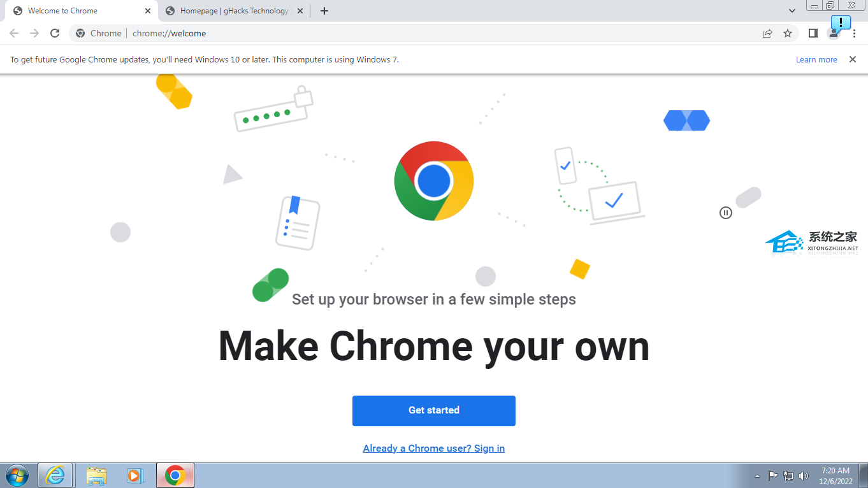868x488 pixels.
Task: Close the gHacks Technology tab
Action: tap(300, 11)
